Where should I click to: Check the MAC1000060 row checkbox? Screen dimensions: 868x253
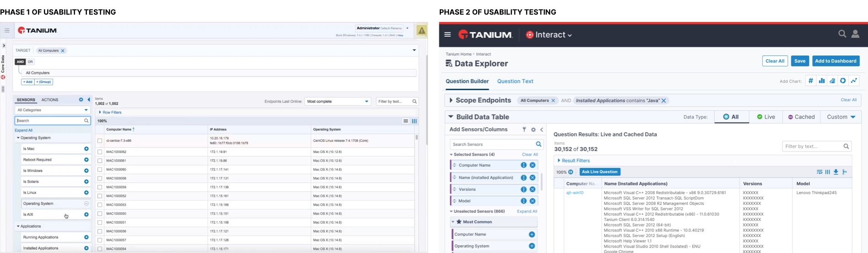pyautogui.click(x=100, y=169)
